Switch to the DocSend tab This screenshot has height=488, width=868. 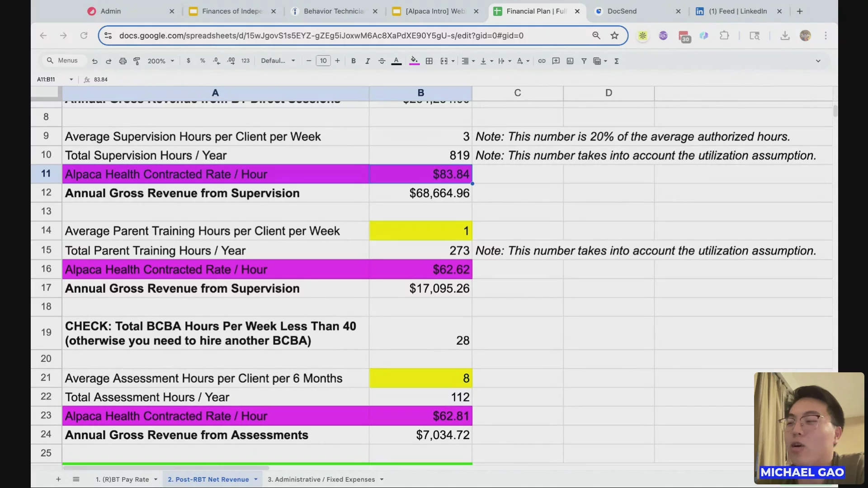point(622,11)
